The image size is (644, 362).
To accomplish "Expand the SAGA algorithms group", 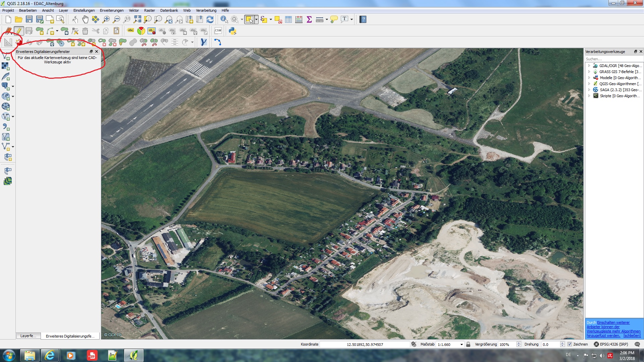I will [x=589, y=90].
